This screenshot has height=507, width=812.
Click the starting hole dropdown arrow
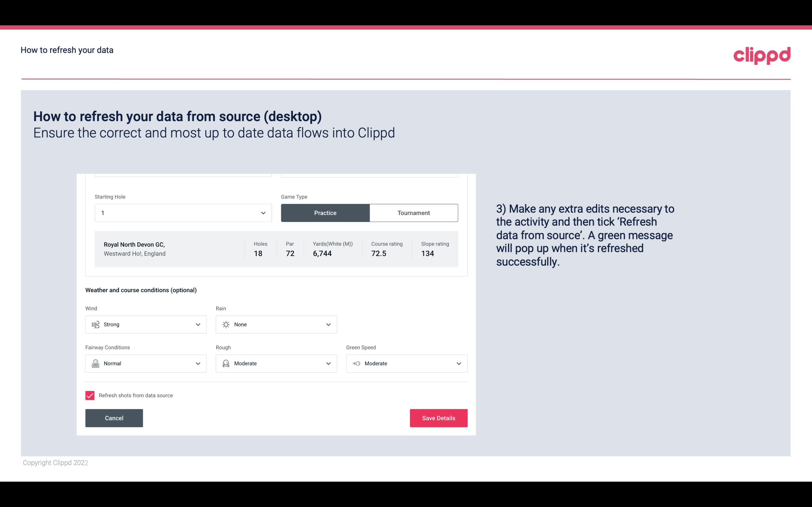[x=262, y=213]
